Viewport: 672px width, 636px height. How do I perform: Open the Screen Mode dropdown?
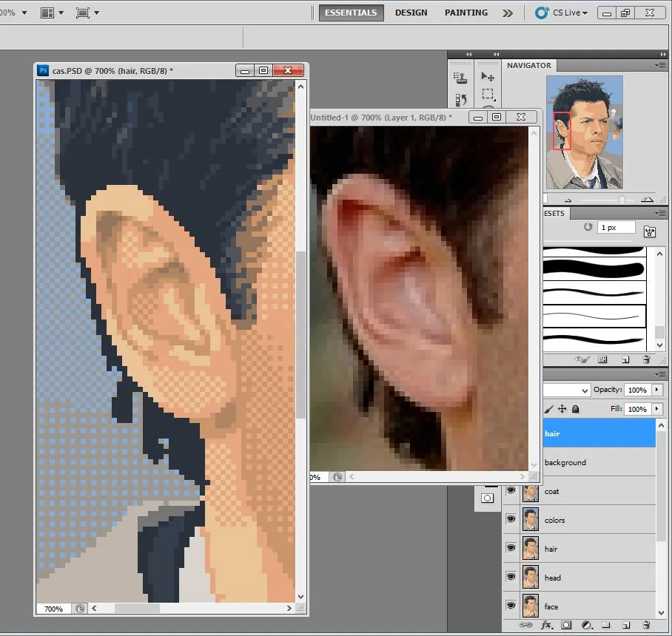point(87,13)
